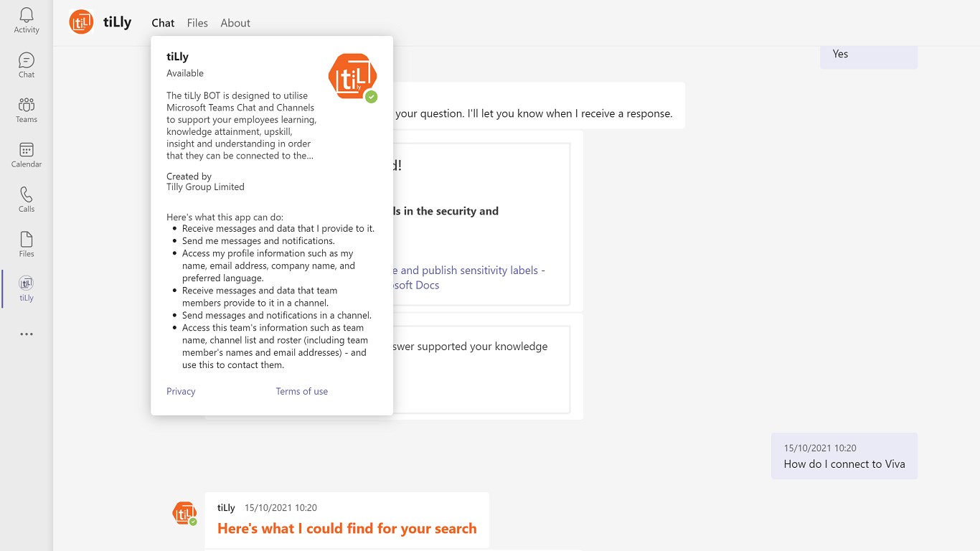Open the Files sidebar icon
The height and width of the screenshot is (551, 980).
(27, 245)
